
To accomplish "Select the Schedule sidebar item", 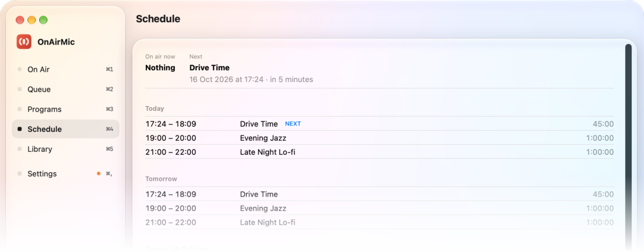I will (x=66, y=129).
